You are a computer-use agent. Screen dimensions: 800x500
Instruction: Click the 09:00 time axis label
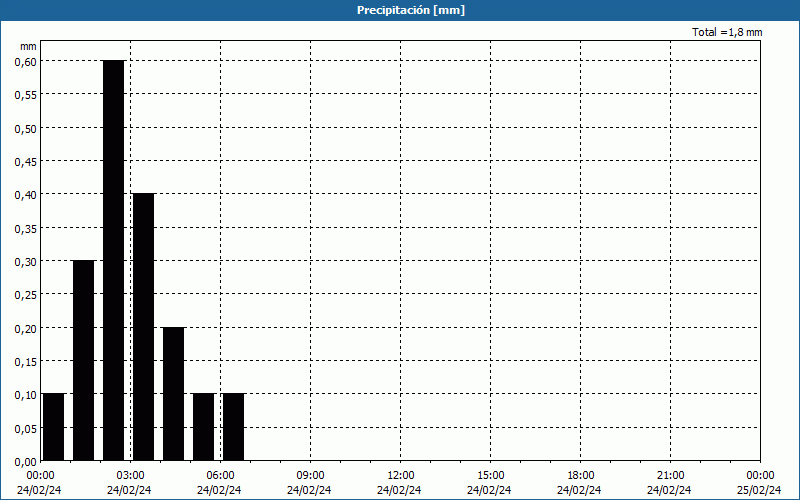(310, 475)
